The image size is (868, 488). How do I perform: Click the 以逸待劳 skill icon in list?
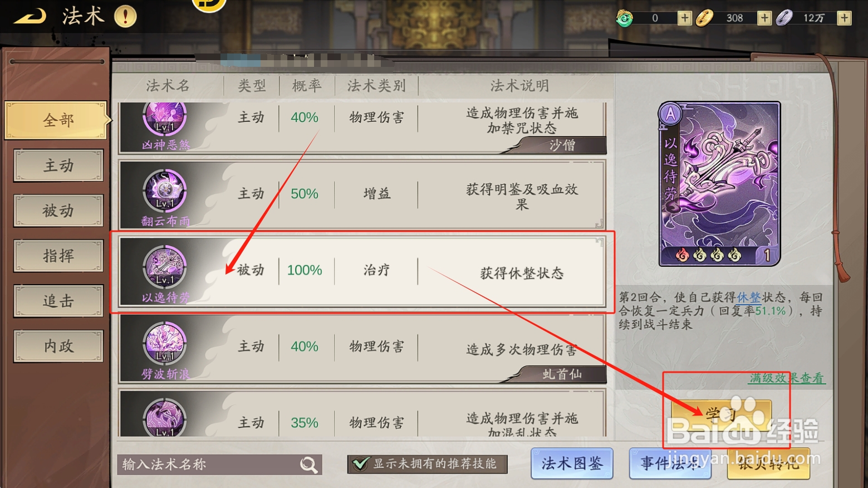pyautogui.click(x=165, y=267)
